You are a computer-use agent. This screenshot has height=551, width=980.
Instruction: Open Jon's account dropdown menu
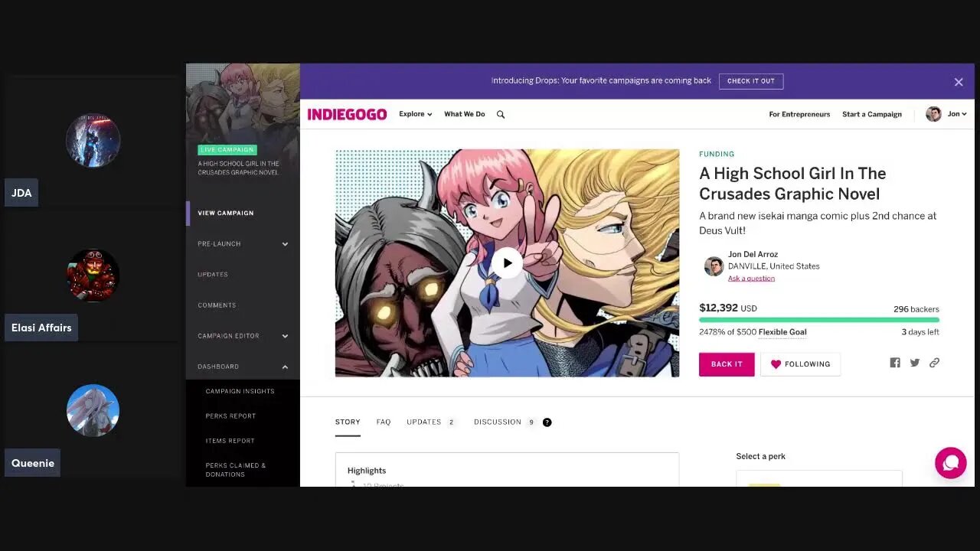tap(957, 114)
